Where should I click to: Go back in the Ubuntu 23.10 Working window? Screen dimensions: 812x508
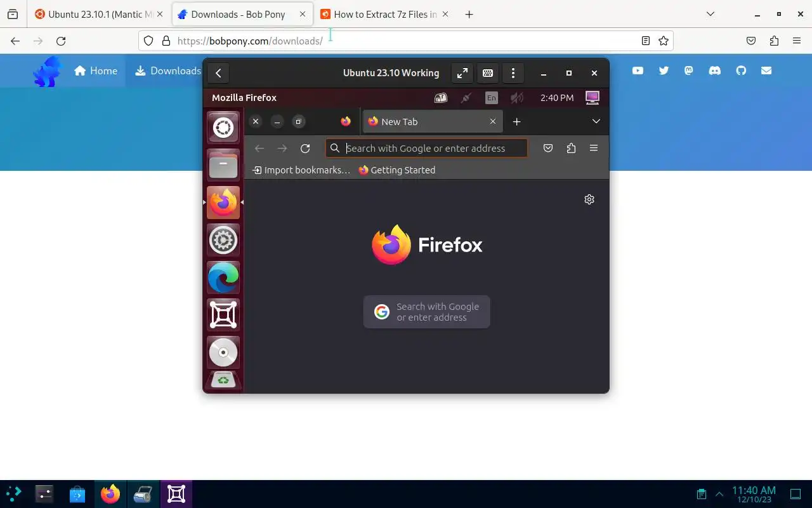[x=218, y=73]
